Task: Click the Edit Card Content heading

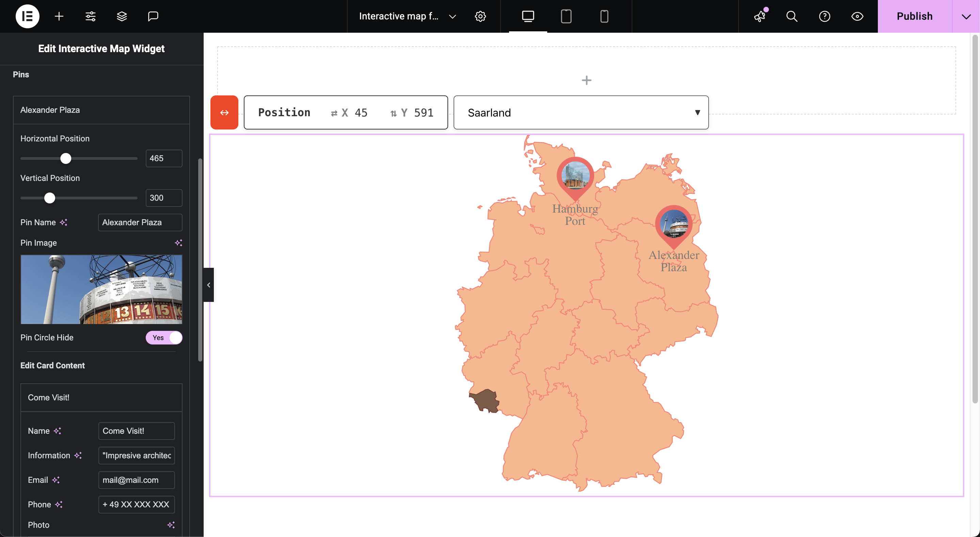Action: click(x=52, y=365)
